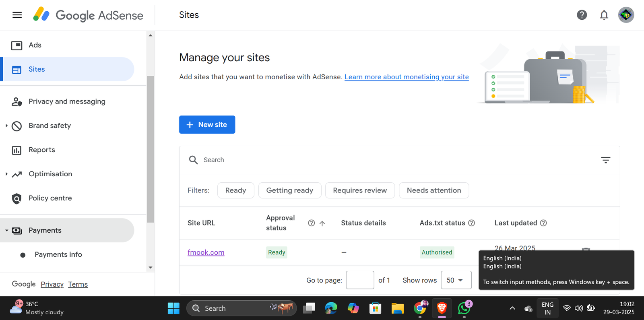Click the Go to page input field
The image size is (644, 320).
[360, 280]
